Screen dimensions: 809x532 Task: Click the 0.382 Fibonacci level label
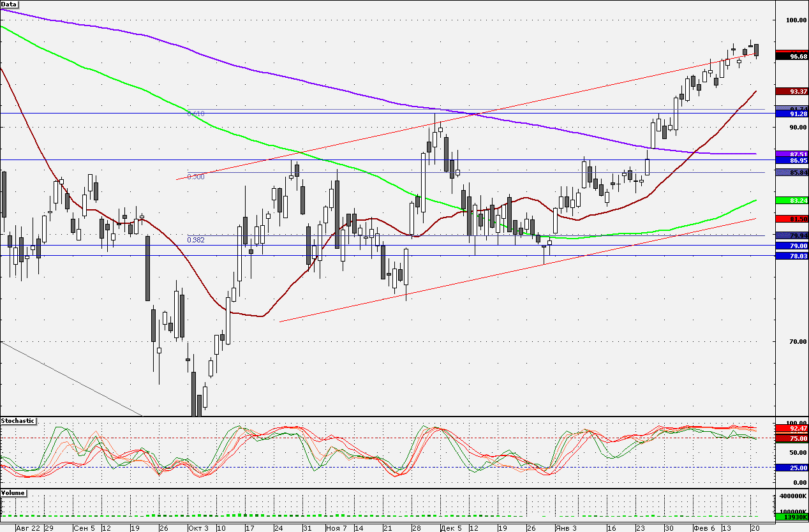(x=196, y=240)
